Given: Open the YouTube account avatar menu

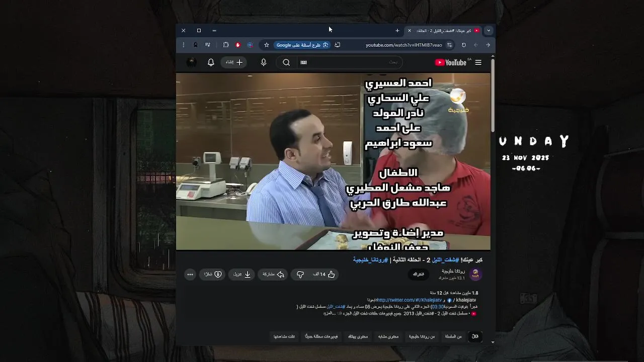Looking at the screenshot, I should (192, 62).
